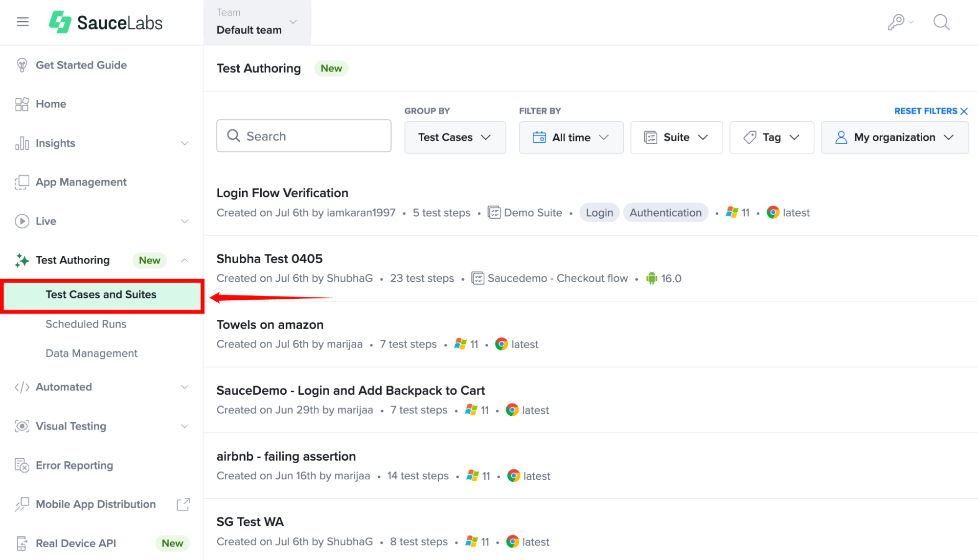978x560 pixels.
Task: Click into the Search test cases field
Action: 304,136
